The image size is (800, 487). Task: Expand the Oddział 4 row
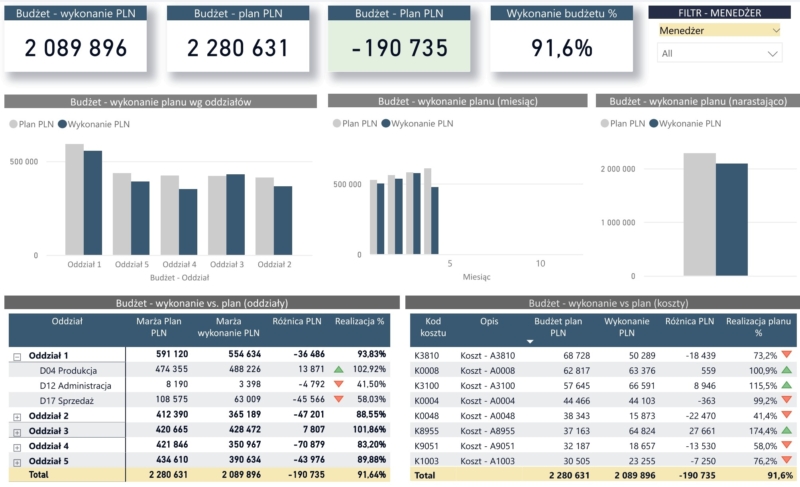coord(17,446)
